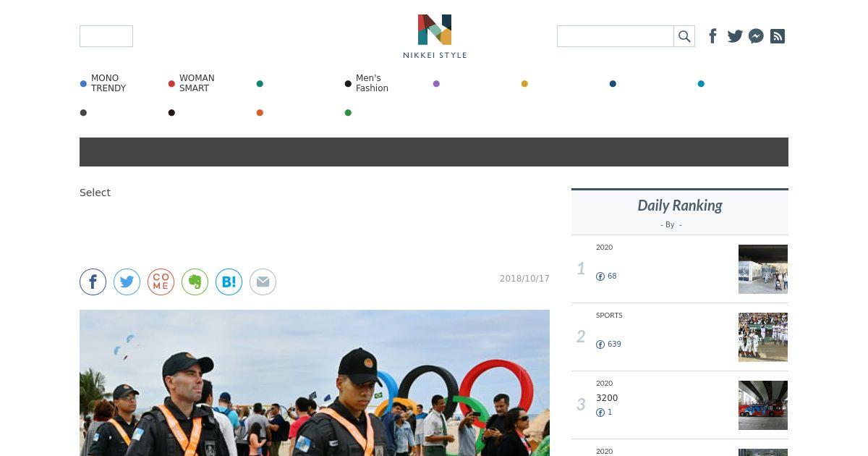Open ranking item 3 bus thumbnail
Image resolution: width=868 pixels, height=456 pixels.
tap(763, 405)
